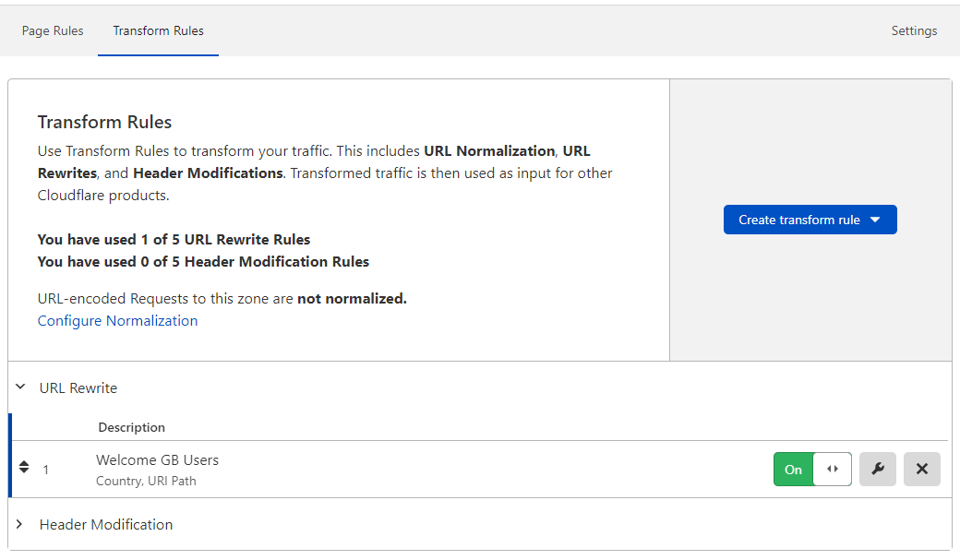Screen dimensions: 960x560
Task: Click the Header Modification section label
Action: [x=106, y=524]
